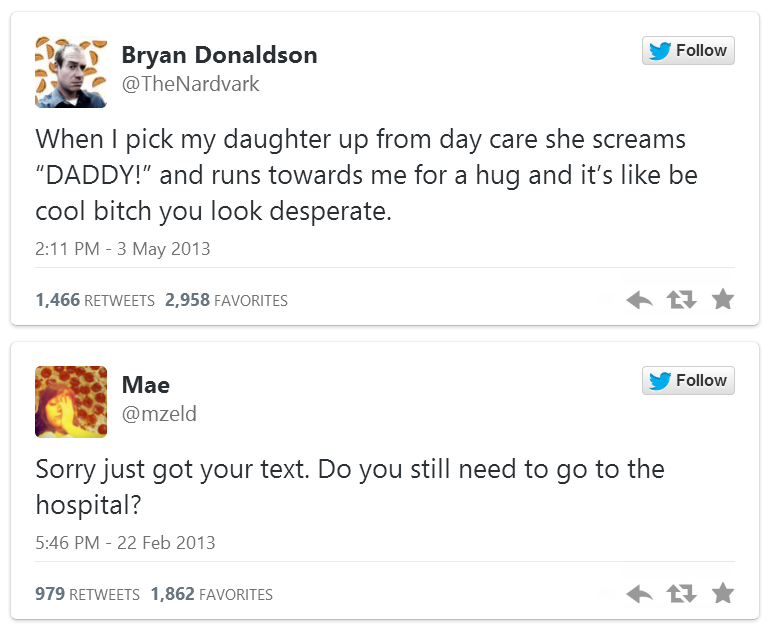This screenshot has height=629, width=769.
Task: Open Bryan Donaldson's profile picture
Action: pyautogui.click(x=71, y=72)
